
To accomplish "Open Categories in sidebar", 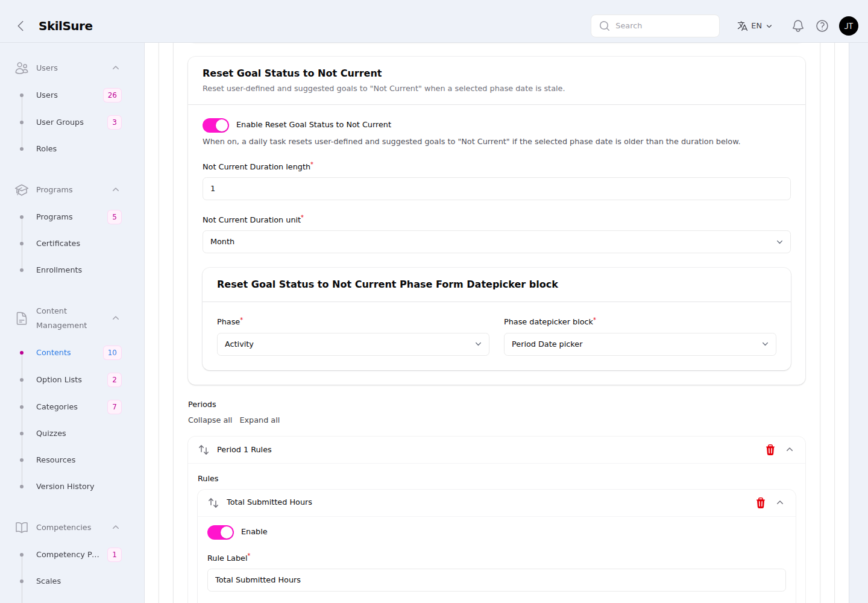I will [x=57, y=407].
